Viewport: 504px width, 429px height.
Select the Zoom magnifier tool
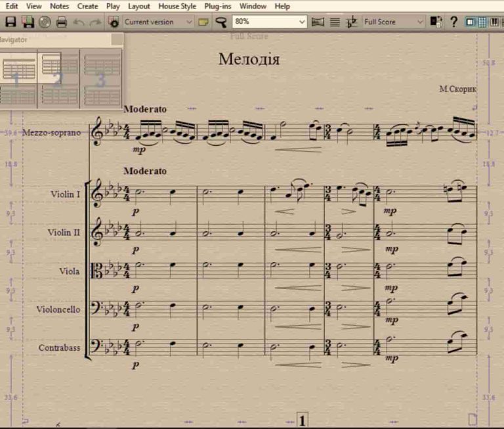point(220,22)
